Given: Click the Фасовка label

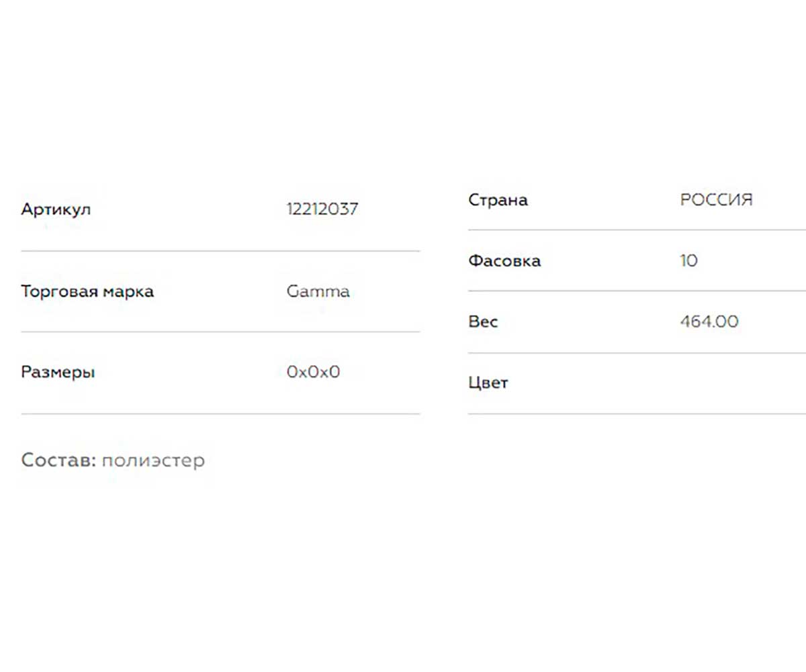Looking at the screenshot, I should (504, 260).
